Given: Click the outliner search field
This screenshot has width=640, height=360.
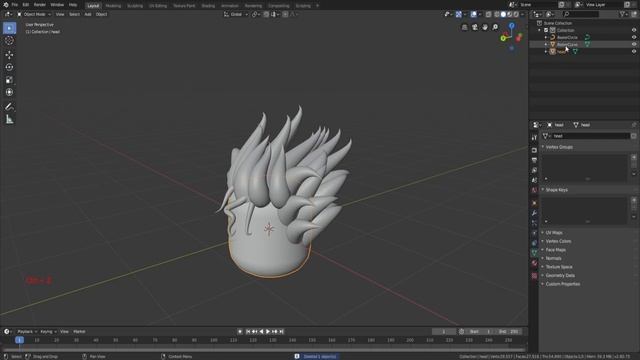Looking at the screenshot, I should 581,14.
